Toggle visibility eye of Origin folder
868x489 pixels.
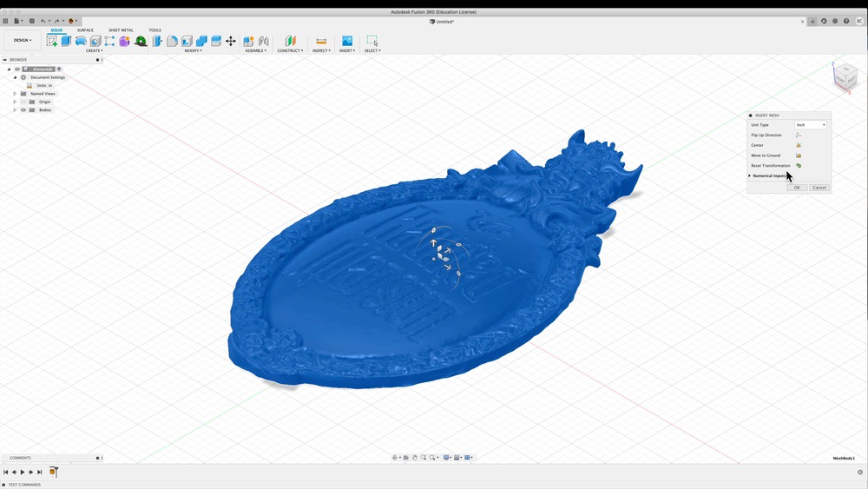23,102
